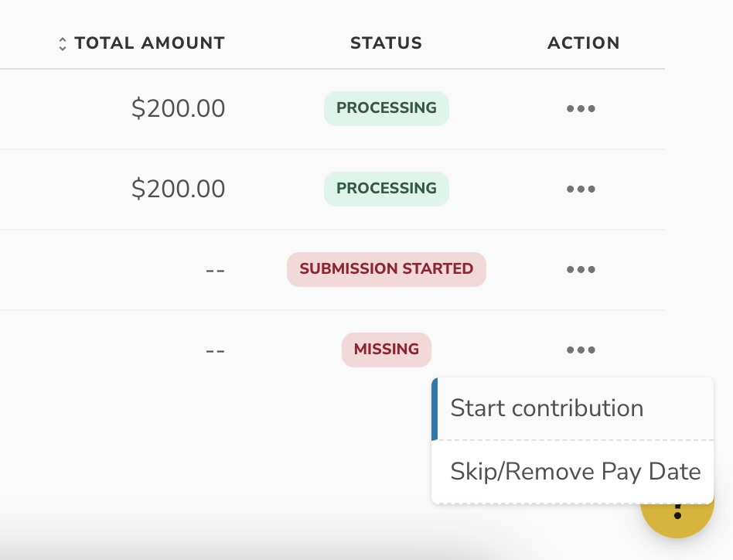This screenshot has height=560, width=733.
Task: Open the ellipsis menu for the Submission Started row
Action: click(581, 270)
